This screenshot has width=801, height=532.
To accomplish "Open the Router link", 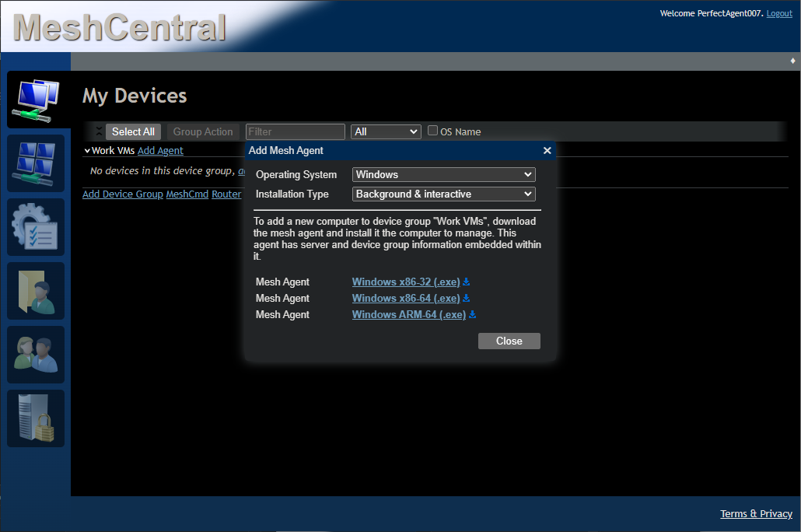I will pyautogui.click(x=226, y=194).
